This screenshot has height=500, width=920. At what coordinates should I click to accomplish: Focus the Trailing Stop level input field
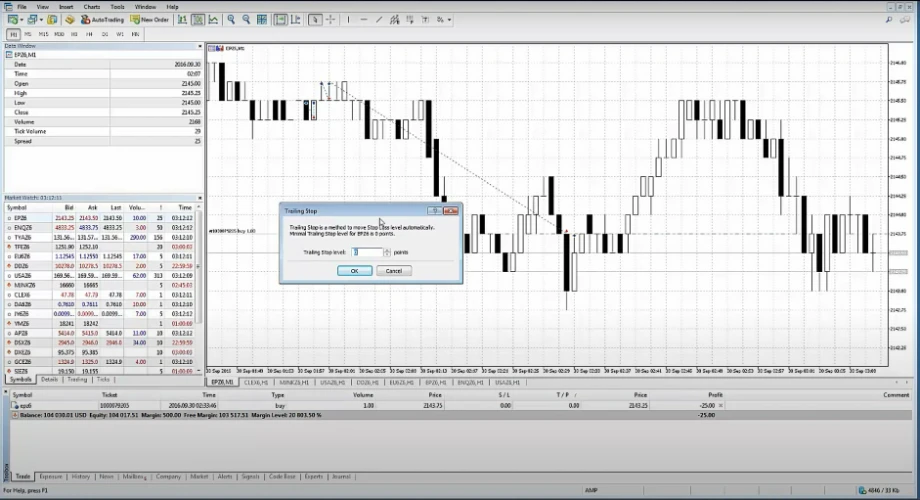[367, 252]
